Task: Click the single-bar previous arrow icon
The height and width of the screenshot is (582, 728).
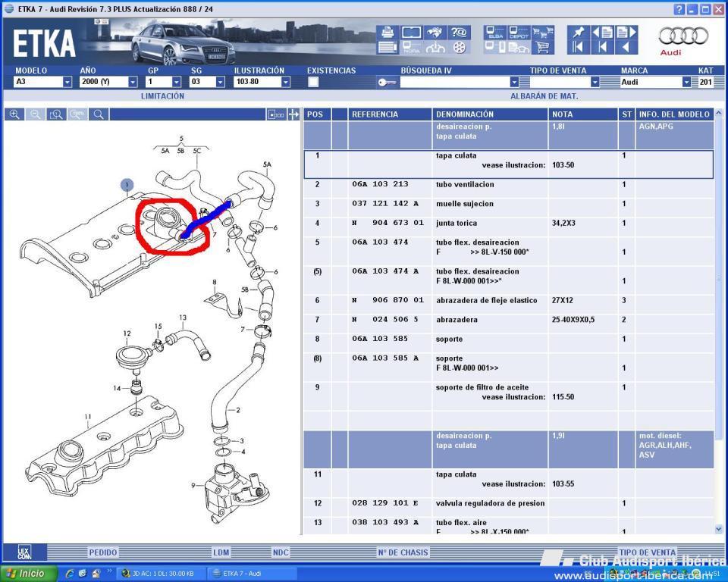Action: click(x=602, y=47)
